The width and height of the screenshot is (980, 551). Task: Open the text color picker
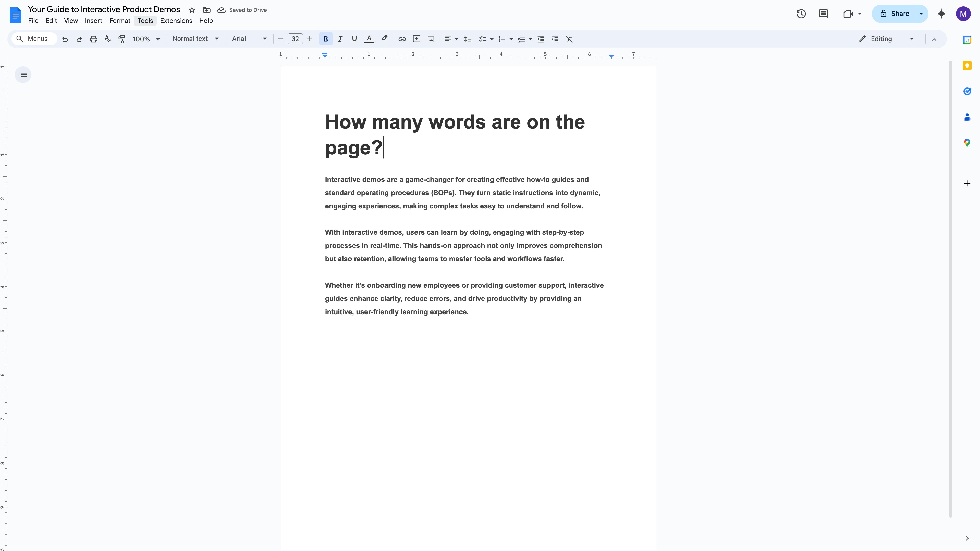pos(369,39)
